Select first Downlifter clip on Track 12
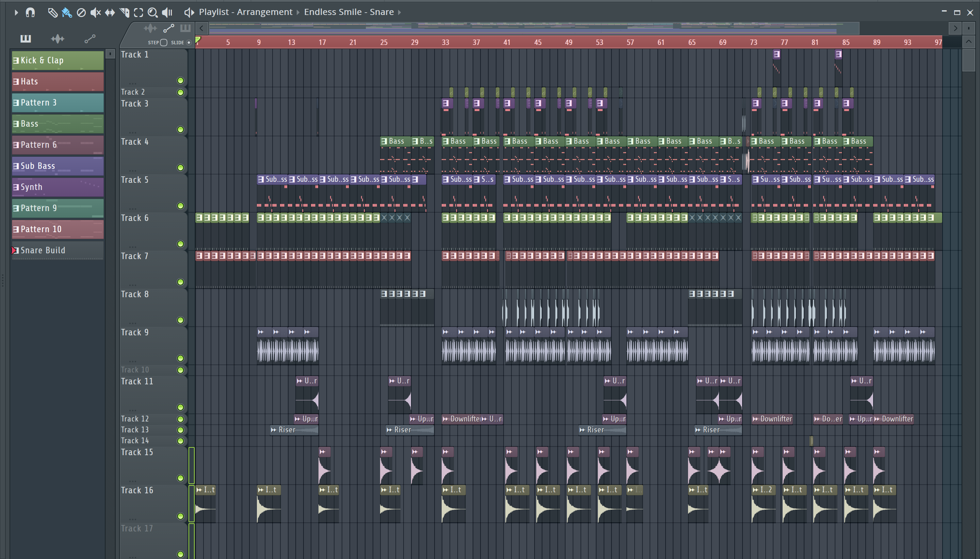980x559 pixels. (461, 419)
